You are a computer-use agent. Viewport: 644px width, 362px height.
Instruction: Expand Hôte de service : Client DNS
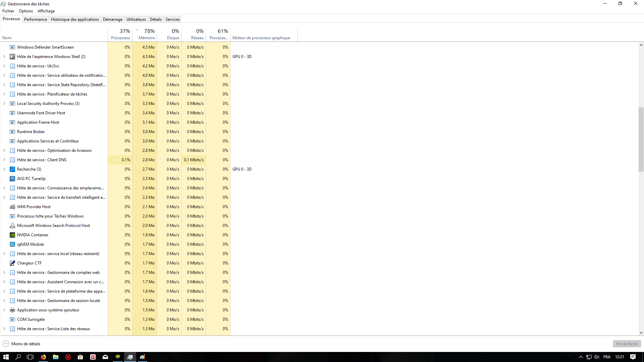[x=4, y=160]
